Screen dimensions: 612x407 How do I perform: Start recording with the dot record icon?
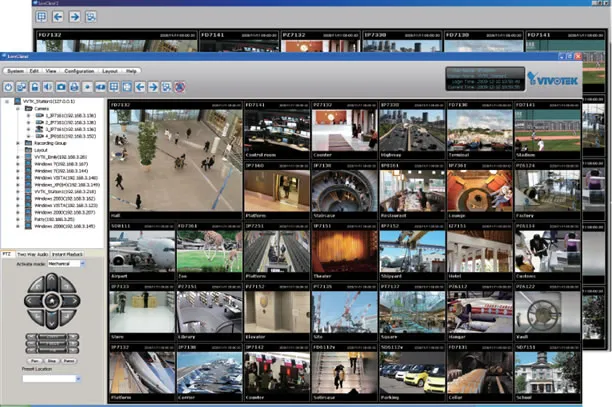coord(87,87)
